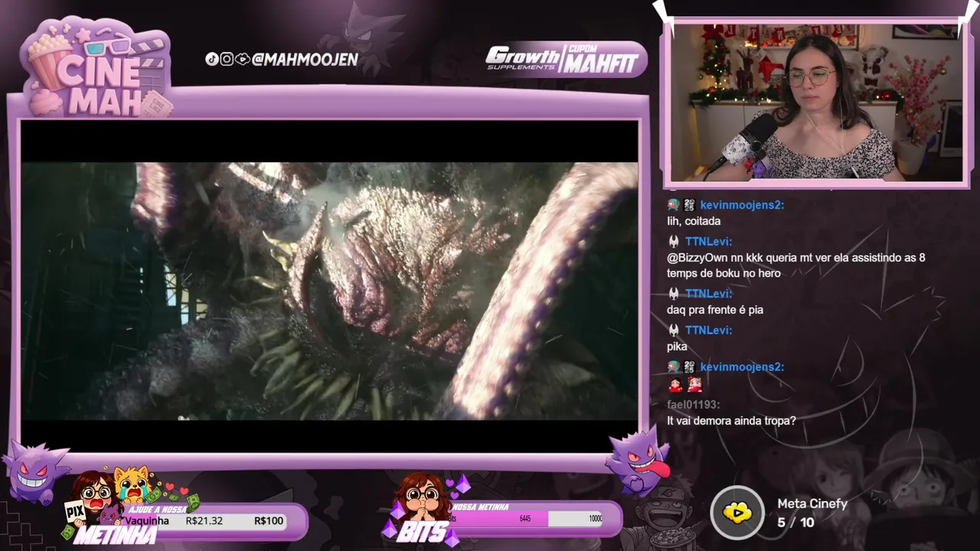Click the TTNLevi badge above 'pika' message
Screen dimensions: 980x551
674,330
